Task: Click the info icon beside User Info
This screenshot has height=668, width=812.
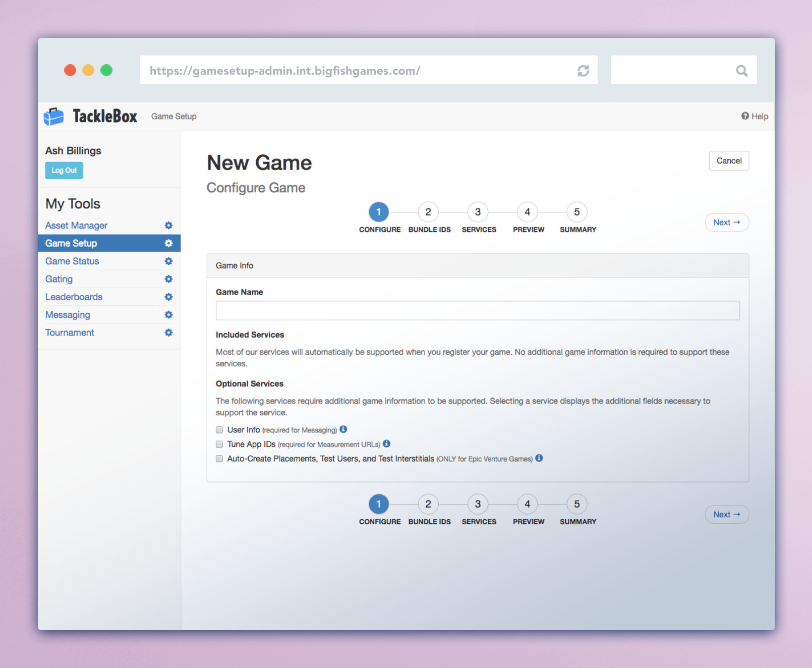Action: coord(343,429)
